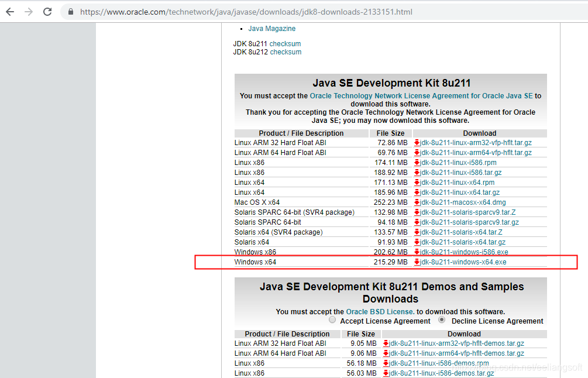Click the 'Windows x64' product cell
The width and height of the screenshot is (588, 378).
tap(255, 262)
